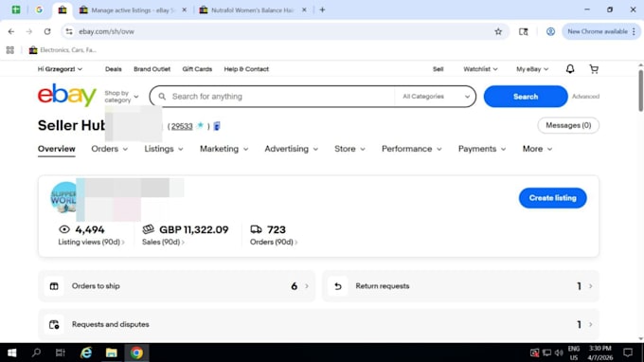
Task: Open Help & Contact link
Action: click(246, 69)
